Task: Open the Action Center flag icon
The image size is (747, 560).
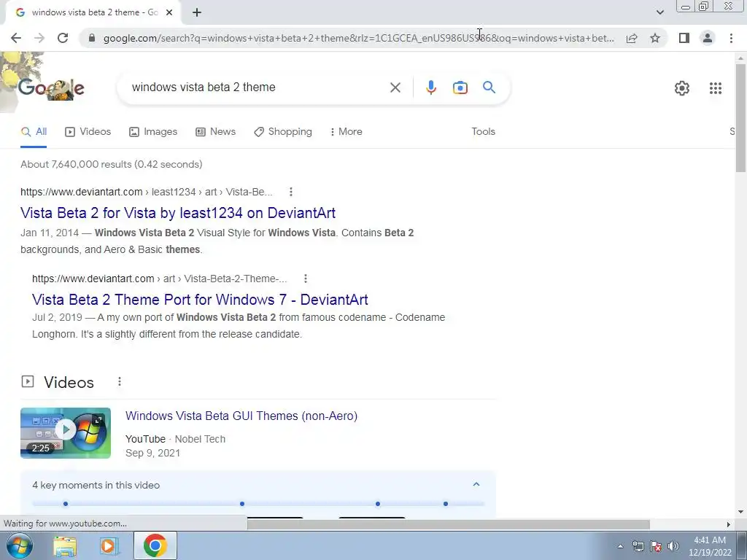Action: (x=656, y=546)
